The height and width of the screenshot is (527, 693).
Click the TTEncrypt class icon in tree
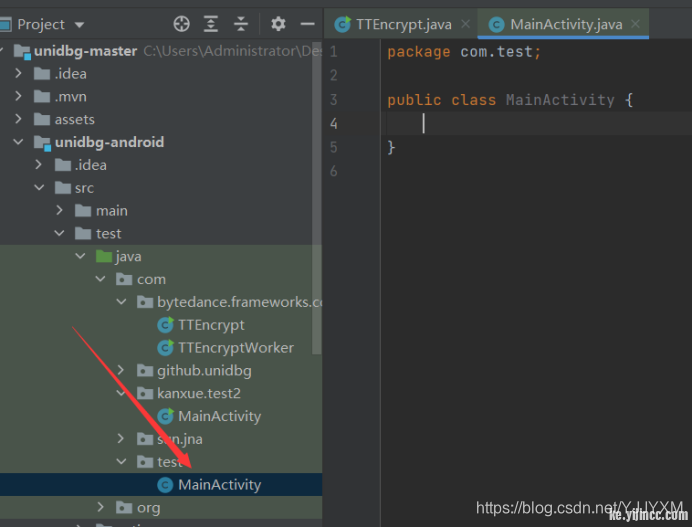tap(165, 325)
